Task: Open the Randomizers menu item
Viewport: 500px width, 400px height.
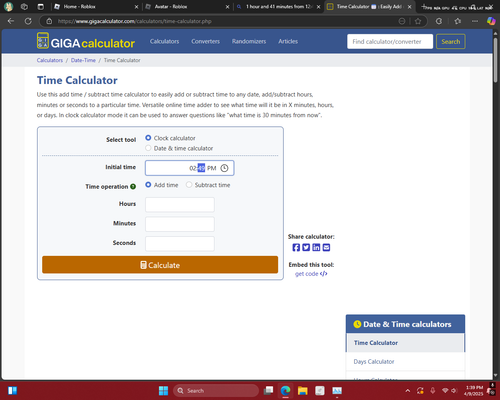Action: 249,41
